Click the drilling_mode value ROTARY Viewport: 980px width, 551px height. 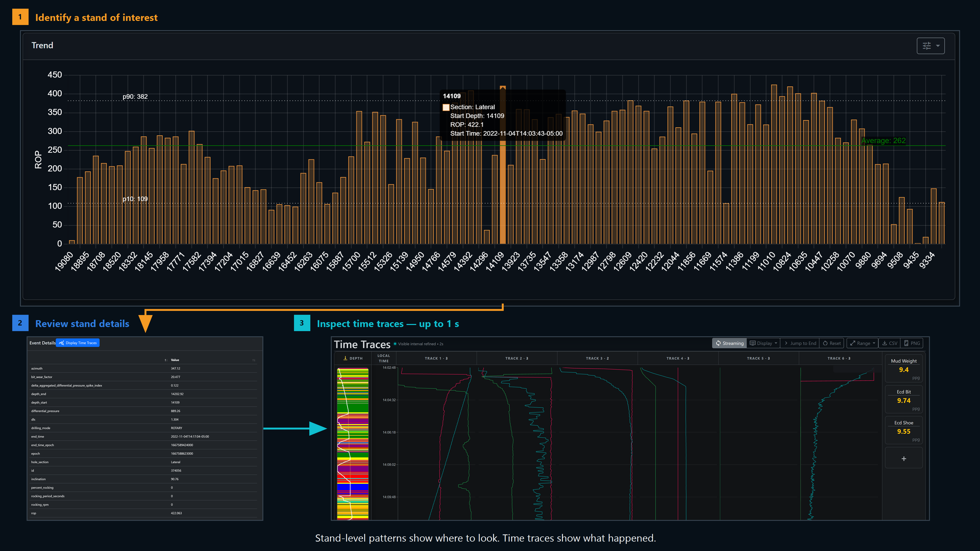click(177, 428)
